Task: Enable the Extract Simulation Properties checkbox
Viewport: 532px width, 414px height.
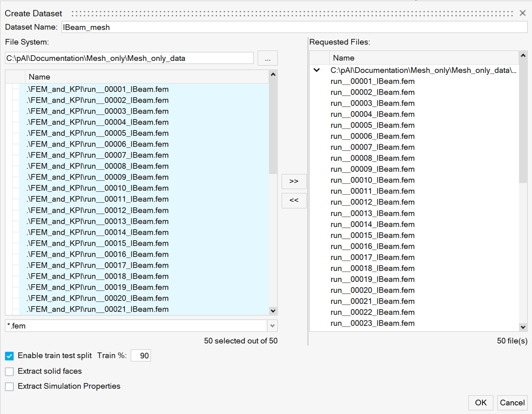Action: tap(9, 386)
